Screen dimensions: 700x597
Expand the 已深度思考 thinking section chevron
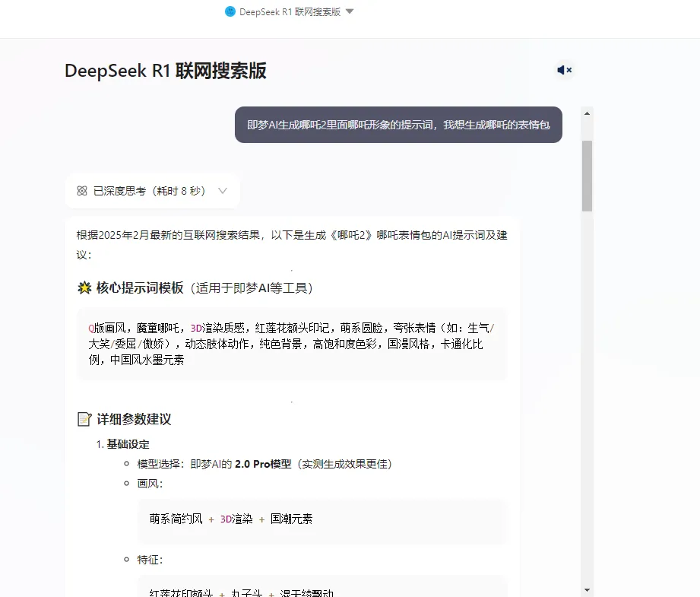(x=223, y=191)
